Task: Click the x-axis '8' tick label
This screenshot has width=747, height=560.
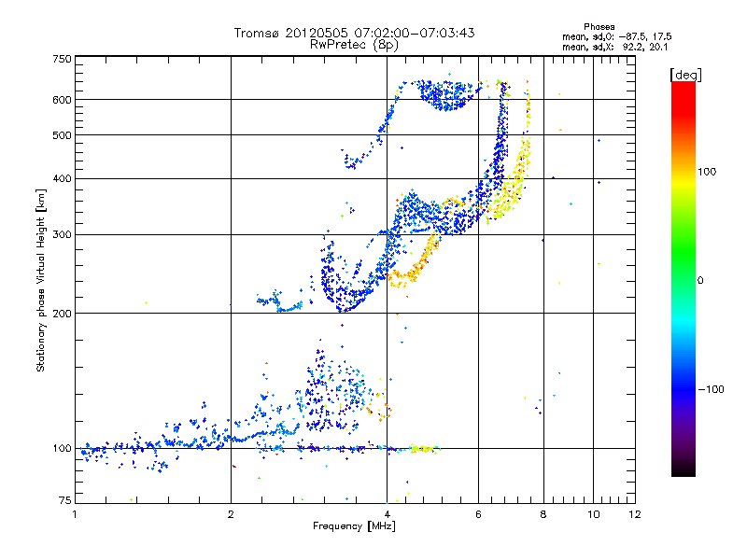Action: click(x=543, y=514)
